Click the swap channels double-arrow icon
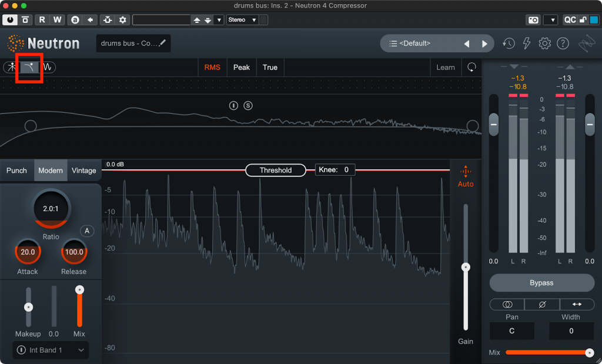 (577, 305)
